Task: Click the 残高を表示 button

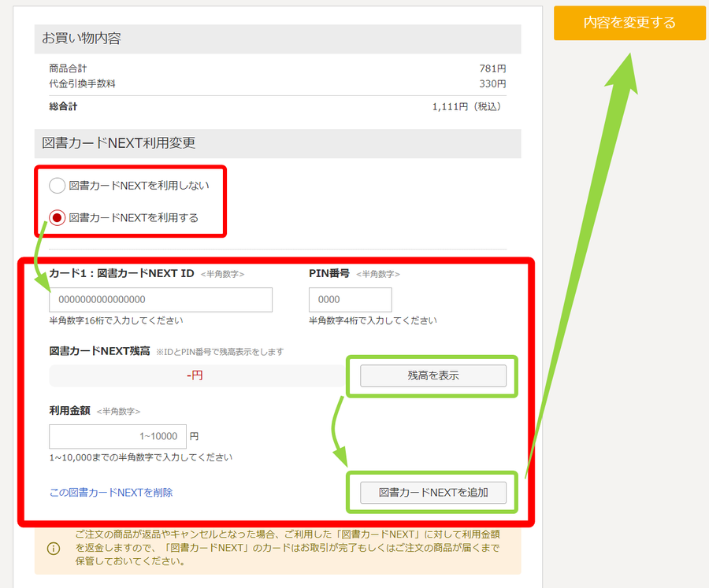Action: pyautogui.click(x=433, y=375)
